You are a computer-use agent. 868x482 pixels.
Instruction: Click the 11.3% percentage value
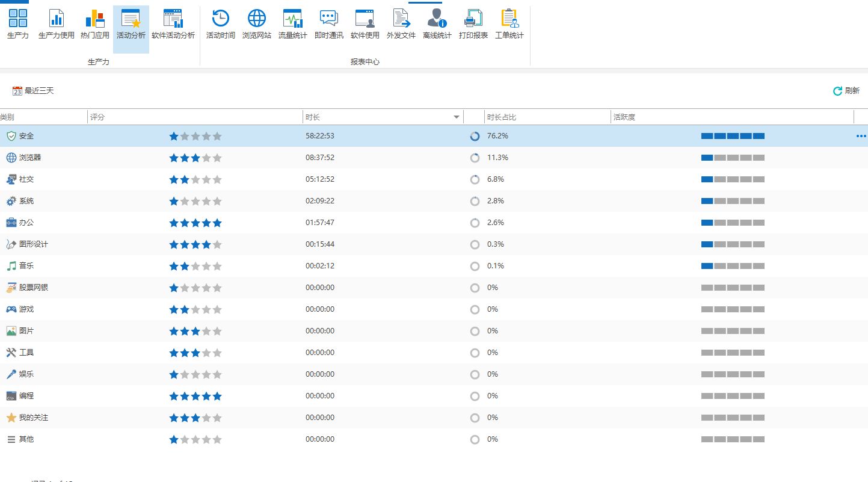pyautogui.click(x=497, y=158)
